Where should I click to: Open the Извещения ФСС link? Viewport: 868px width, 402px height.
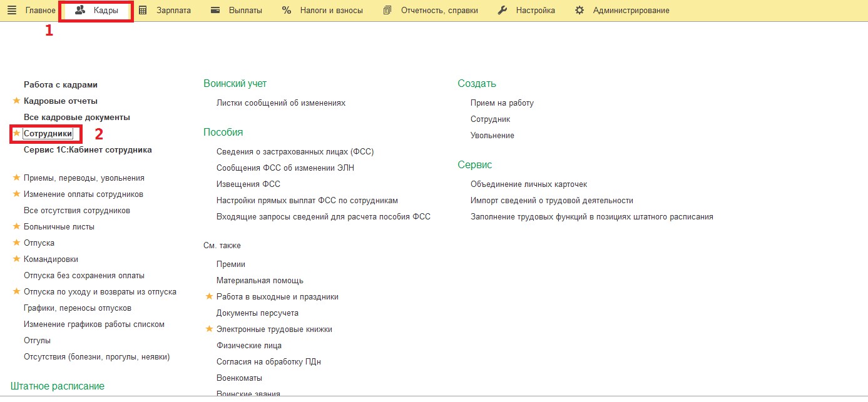(248, 184)
